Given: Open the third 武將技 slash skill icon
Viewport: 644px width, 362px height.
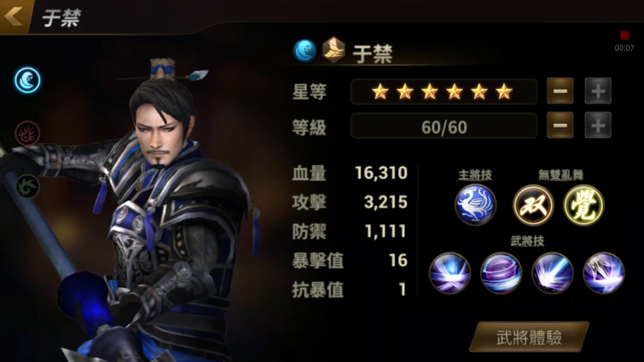Looking at the screenshot, I should point(552,273).
